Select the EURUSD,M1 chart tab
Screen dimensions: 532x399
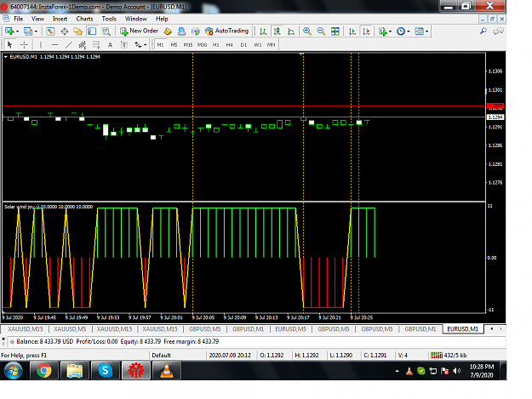click(x=463, y=329)
